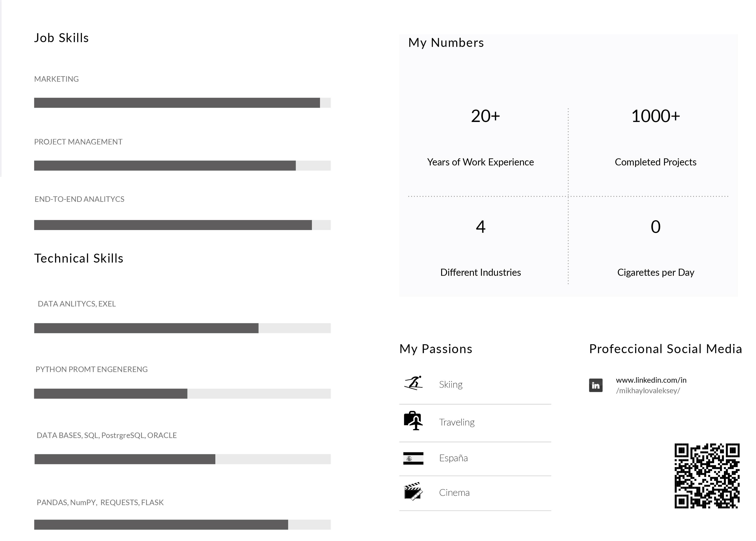Click the Skiing passion text
Image resolution: width=756 pixels, height=541 pixels.
point(451,384)
